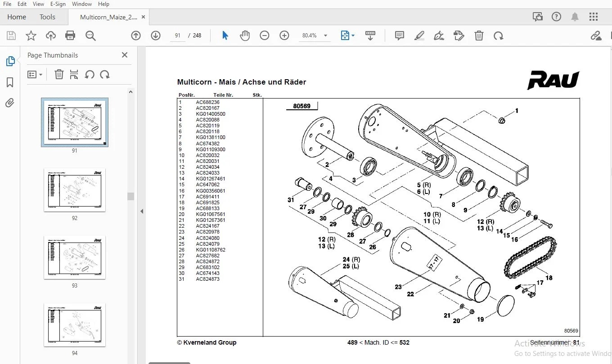Image resolution: width=612 pixels, height=364 pixels.
Task: Open the apps grid menu
Action: (x=594, y=17)
